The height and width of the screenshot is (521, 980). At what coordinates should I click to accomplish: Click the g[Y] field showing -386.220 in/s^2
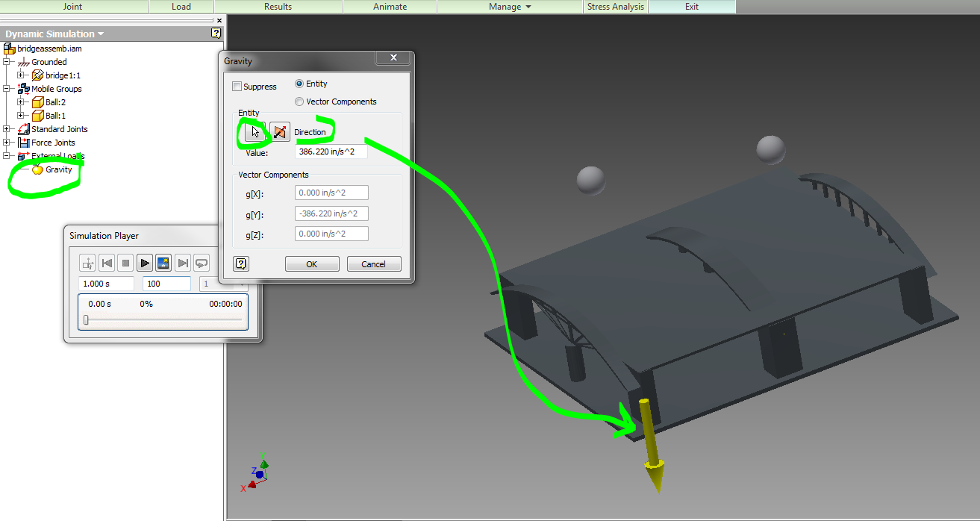331,214
